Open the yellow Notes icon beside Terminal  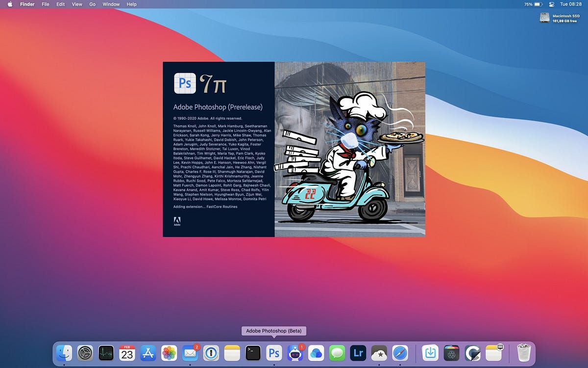point(232,353)
